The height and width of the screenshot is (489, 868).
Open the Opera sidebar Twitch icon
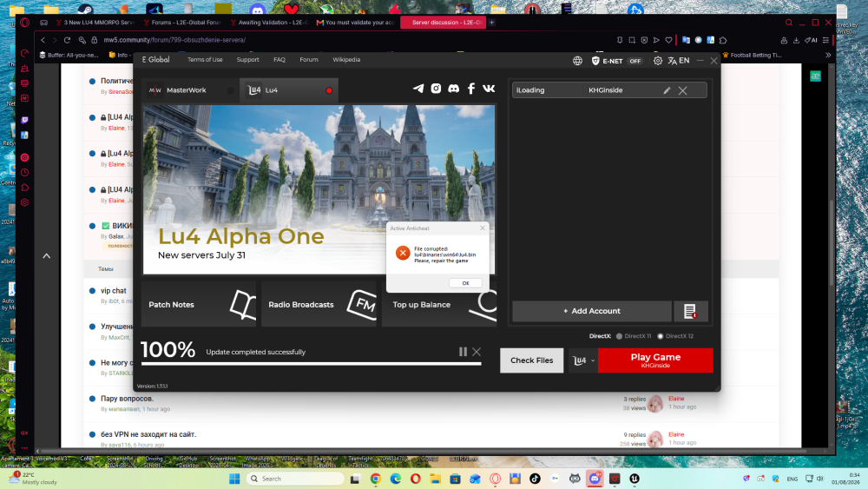click(25, 120)
